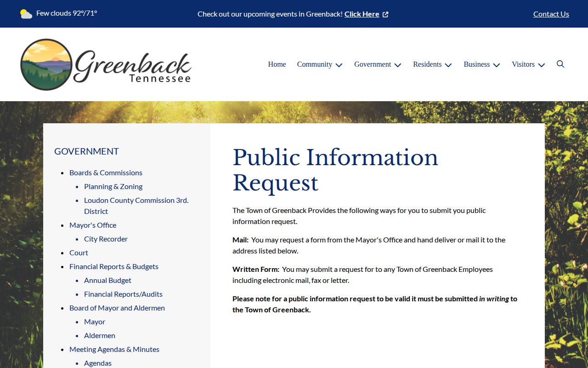Screen dimensions: 588x368
Task: Open the Business nav menu
Action: pos(477,64)
